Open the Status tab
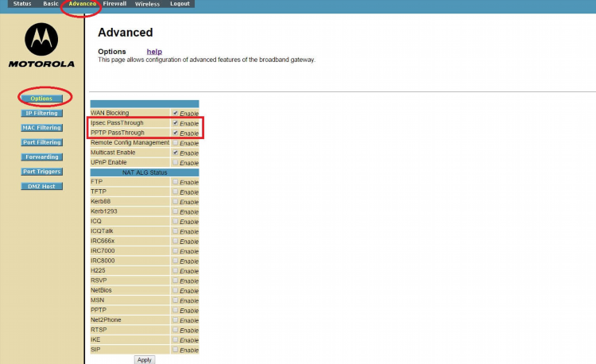596x364 pixels. 22,3
